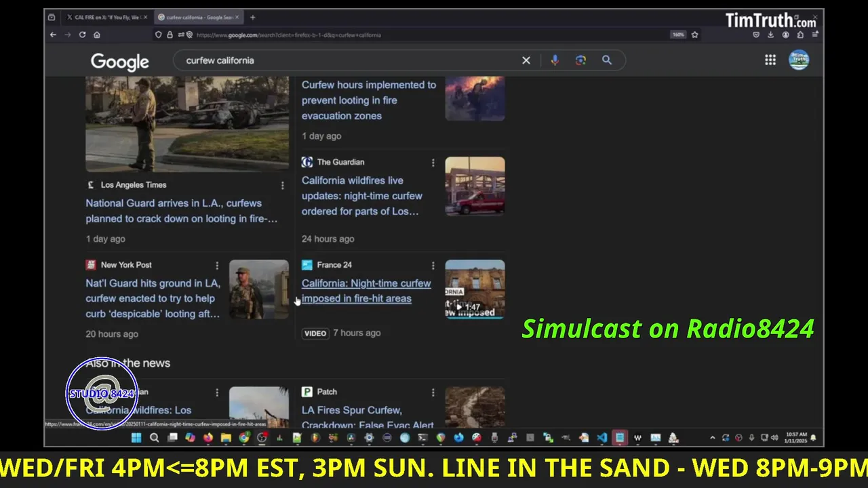The height and width of the screenshot is (488, 868).
Task: Click the Firefox URL address bar
Action: click(x=427, y=35)
